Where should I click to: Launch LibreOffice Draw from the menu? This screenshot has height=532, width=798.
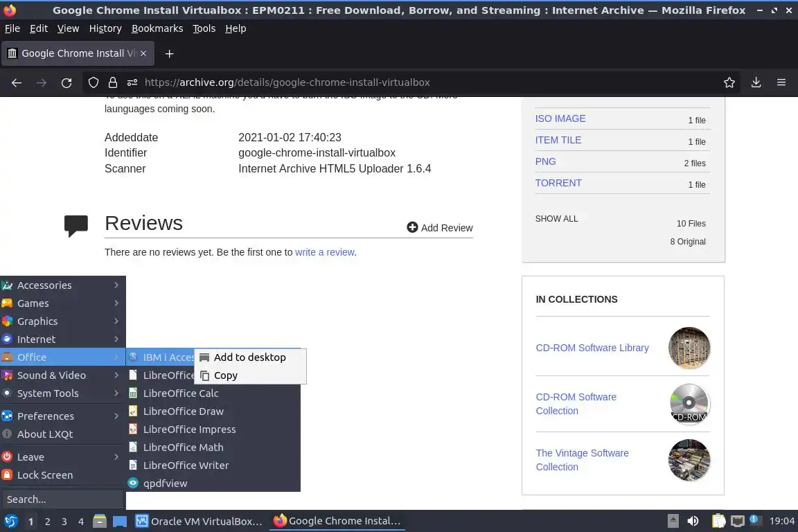click(x=213, y=411)
